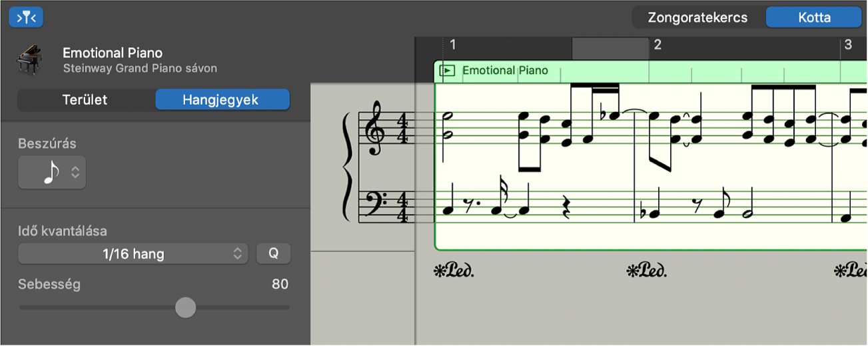
Task: Click bar 2 marker in ruler
Action: click(657, 45)
